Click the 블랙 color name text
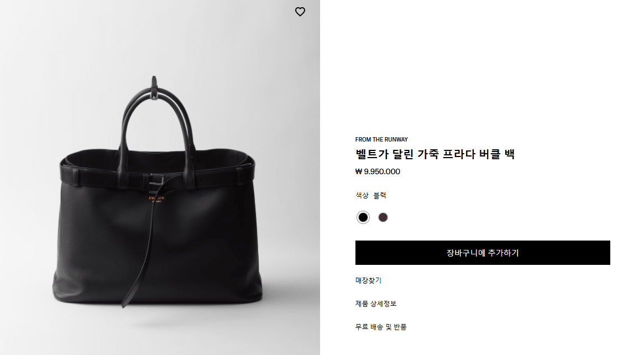Viewport: 644px width, 355px height. [x=380, y=195]
